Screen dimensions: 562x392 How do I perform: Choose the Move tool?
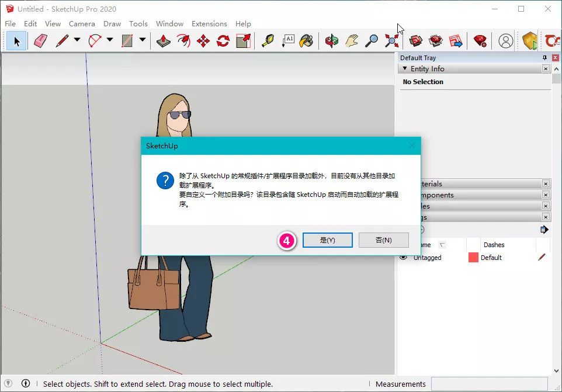pos(203,41)
